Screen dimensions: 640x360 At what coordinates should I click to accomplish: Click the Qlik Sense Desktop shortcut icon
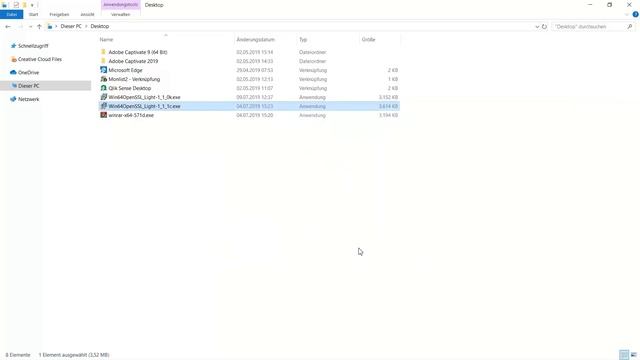pyautogui.click(x=104, y=88)
